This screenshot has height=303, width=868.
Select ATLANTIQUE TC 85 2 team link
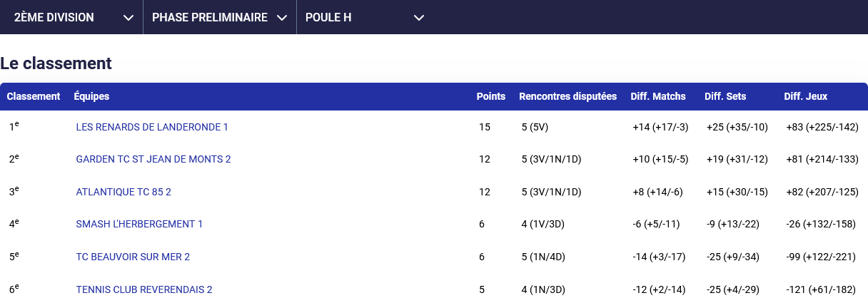[123, 192]
